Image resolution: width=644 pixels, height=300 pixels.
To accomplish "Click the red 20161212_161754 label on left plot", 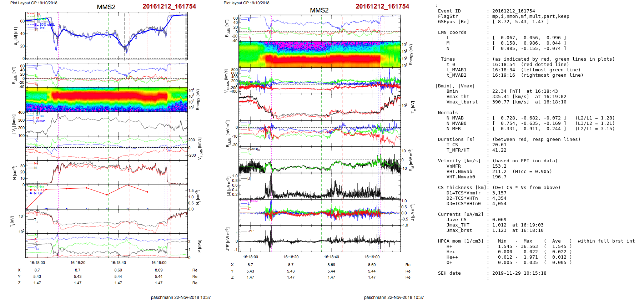I will pyautogui.click(x=169, y=6).
